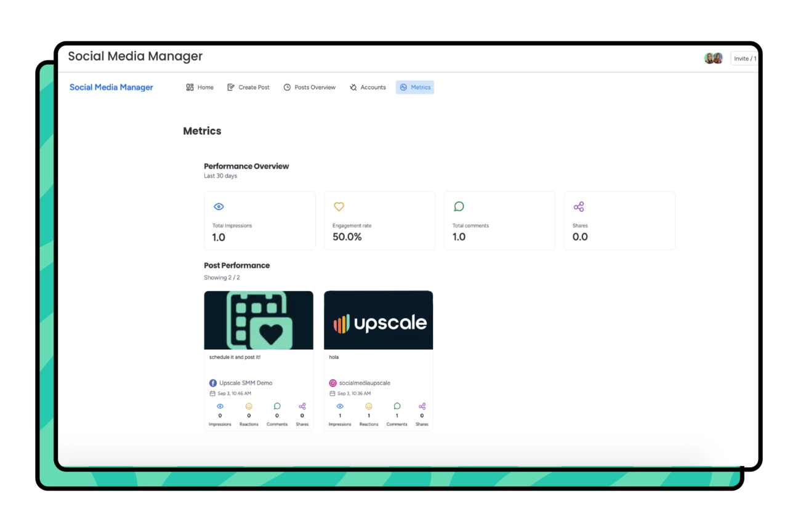798x532 pixels.
Task: Click the 'hola' post caption
Action: tap(334, 357)
